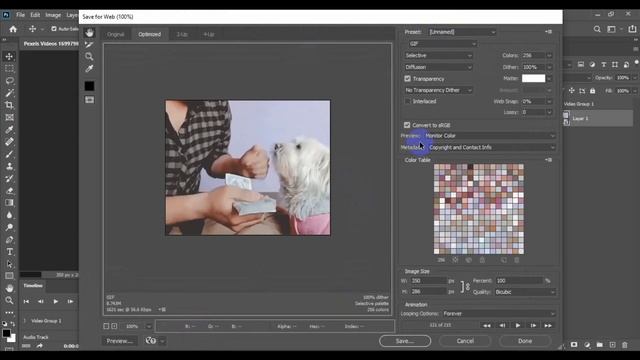Image resolution: width=640 pixels, height=360 pixels.
Task: Select the Slice Select tool in Save for Web
Action: pyautogui.click(x=89, y=44)
